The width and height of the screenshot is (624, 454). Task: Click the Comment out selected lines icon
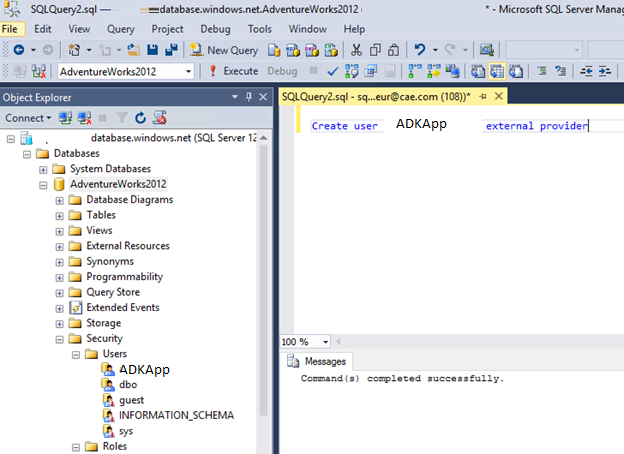[x=542, y=71]
